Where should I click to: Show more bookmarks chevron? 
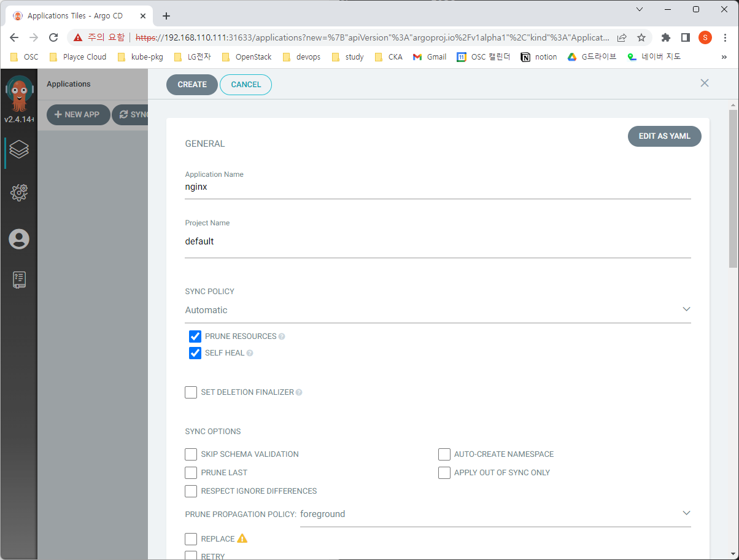(724, 57)
